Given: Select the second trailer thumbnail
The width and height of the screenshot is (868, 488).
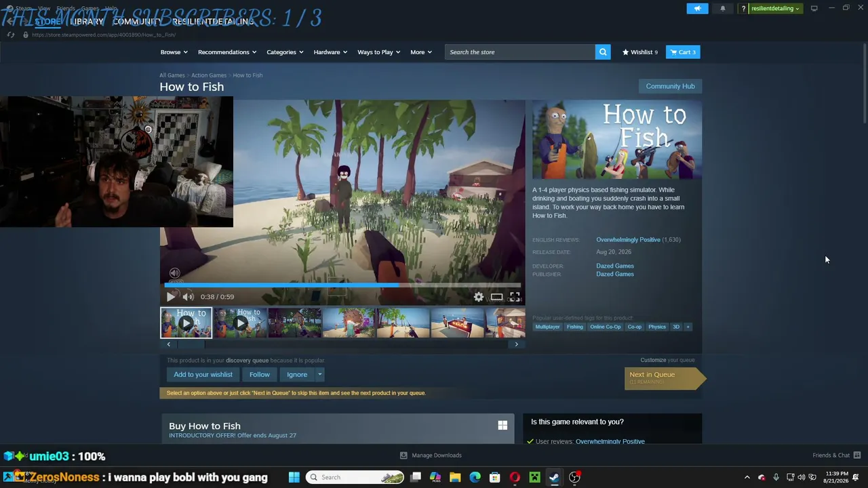Looking at the screenshot, I should point(240,323).
